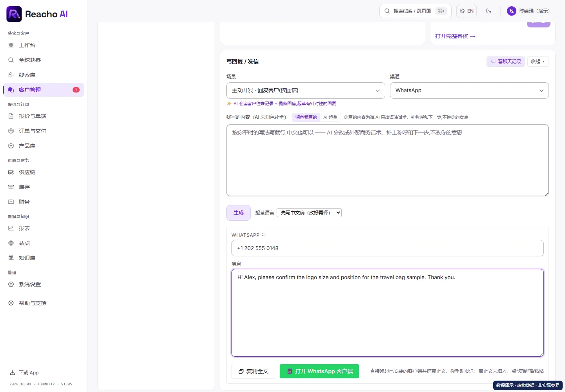The width and height of the screenshot is (565, 392).
Task: Click 打开 WhatsApp 客户端 button
Action: [x=319, y=371]
